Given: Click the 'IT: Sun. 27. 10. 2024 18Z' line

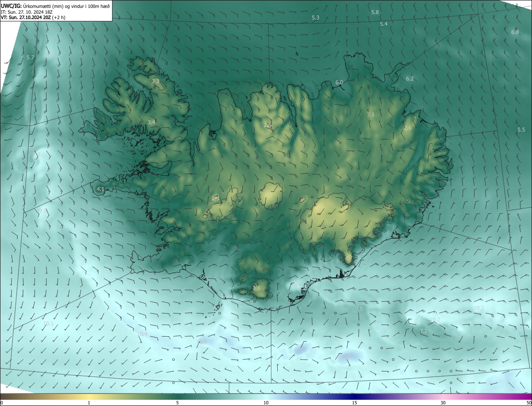Looking at the screenshot, I should coord(26,12).
